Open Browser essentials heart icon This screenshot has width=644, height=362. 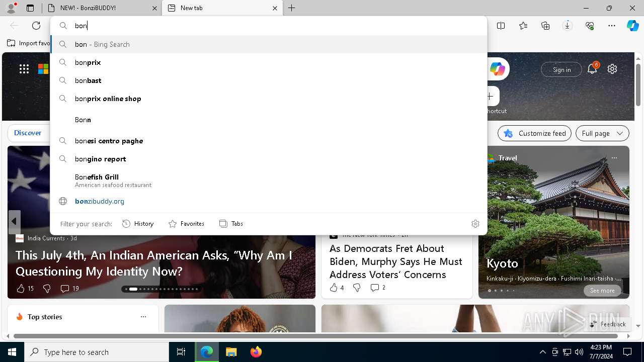(590, 26)
